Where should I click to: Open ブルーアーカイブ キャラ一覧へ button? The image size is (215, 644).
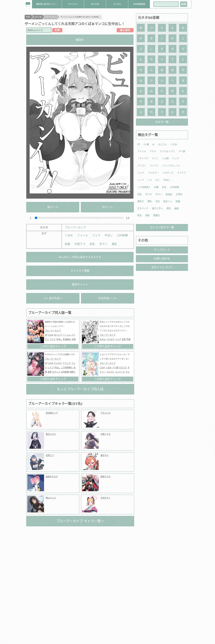click(80, 521)
